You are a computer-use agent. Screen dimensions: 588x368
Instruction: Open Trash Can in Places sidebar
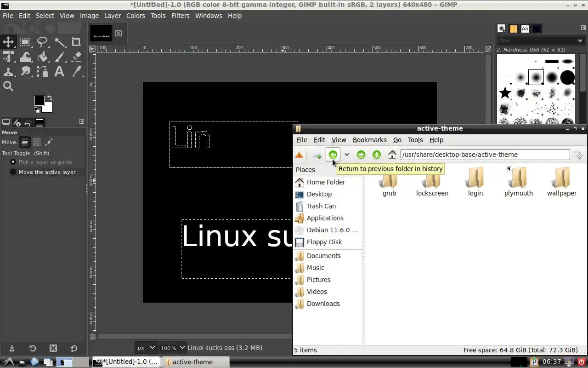[x=321, y=206]
